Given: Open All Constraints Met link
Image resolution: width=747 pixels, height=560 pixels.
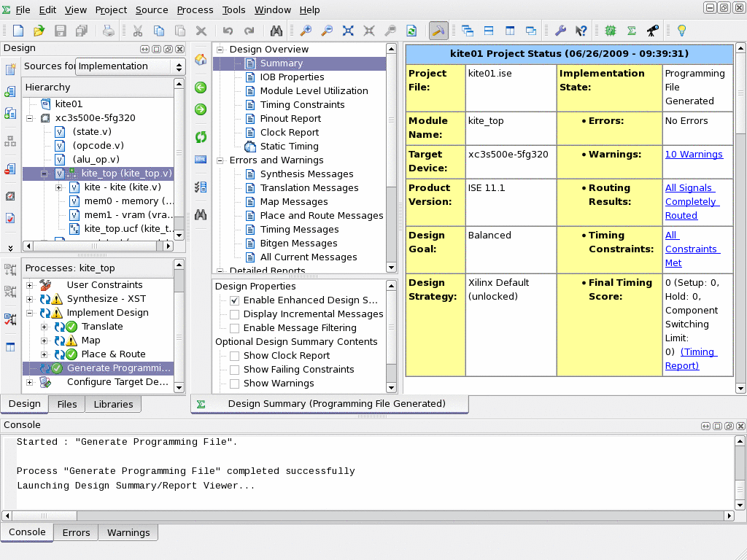Looking at the screenshot, I should (693, 249).
